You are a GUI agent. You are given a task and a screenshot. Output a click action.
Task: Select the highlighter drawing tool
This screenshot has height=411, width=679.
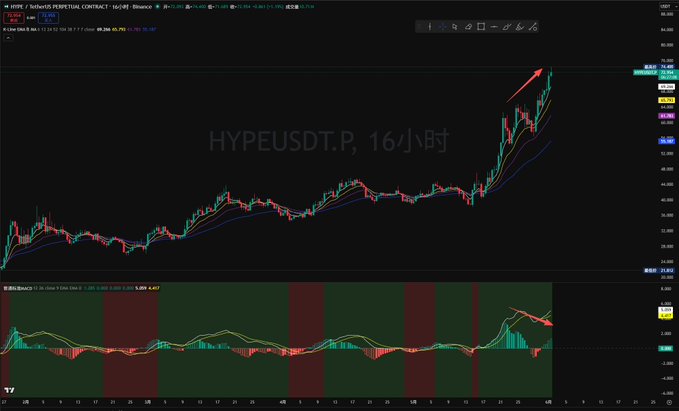pyautogui.click(x=520, y=27)
